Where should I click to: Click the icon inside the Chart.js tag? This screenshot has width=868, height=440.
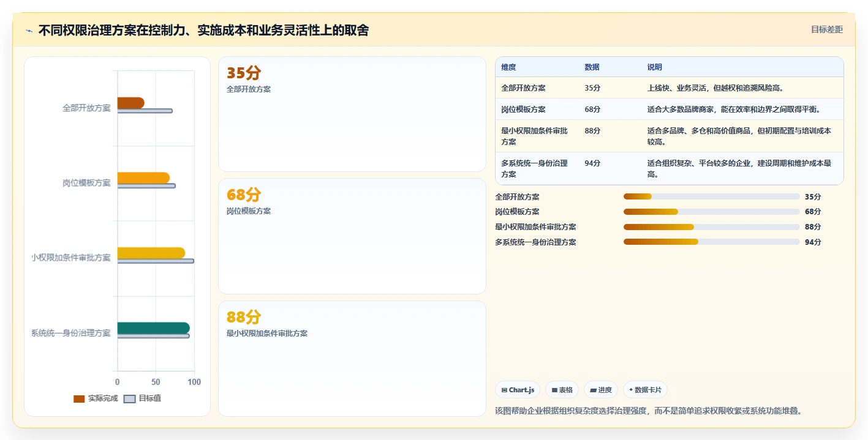504,390
